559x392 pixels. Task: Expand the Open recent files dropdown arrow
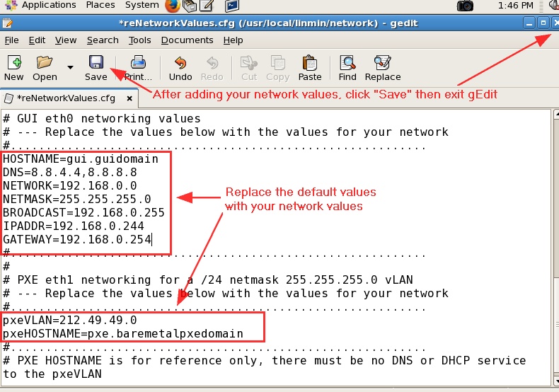tap(70, 67)
